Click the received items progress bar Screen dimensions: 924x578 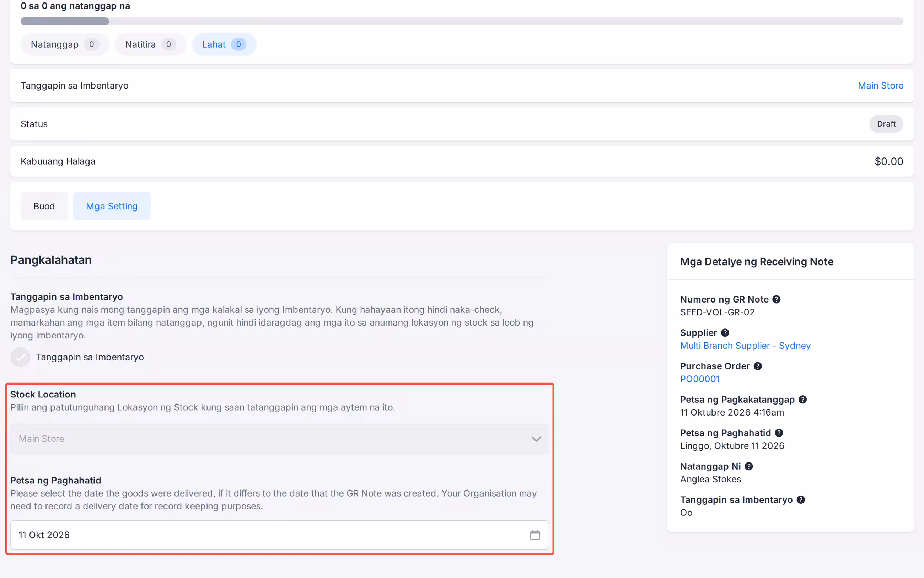(462, 21)
